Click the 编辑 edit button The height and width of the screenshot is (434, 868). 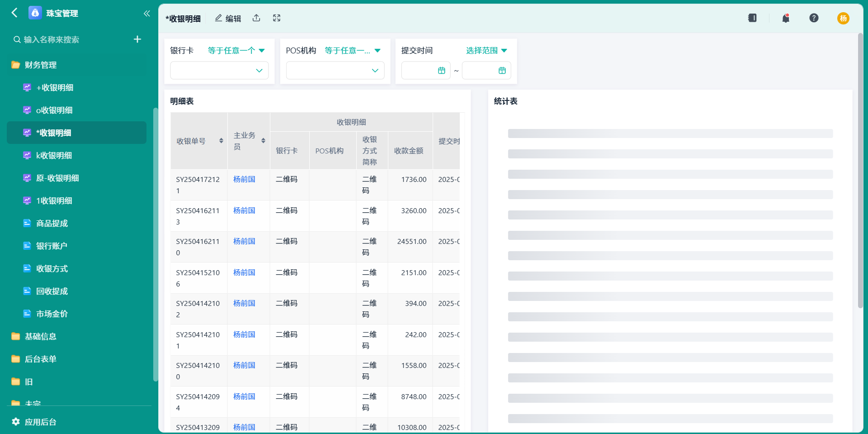pos(228,18)
